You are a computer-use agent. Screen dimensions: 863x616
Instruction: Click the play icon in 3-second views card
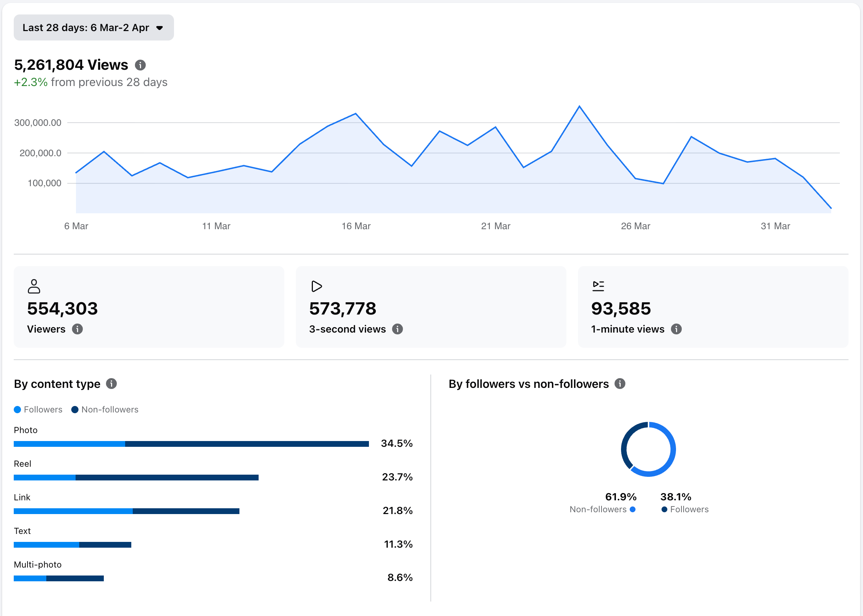(x=316, y=286)
